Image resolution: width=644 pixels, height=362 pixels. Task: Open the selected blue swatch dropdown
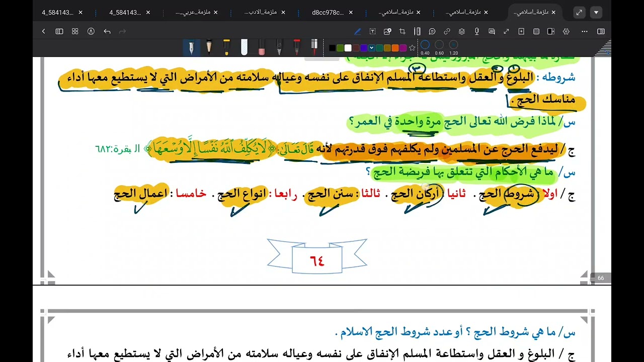(x=371, y=48)
